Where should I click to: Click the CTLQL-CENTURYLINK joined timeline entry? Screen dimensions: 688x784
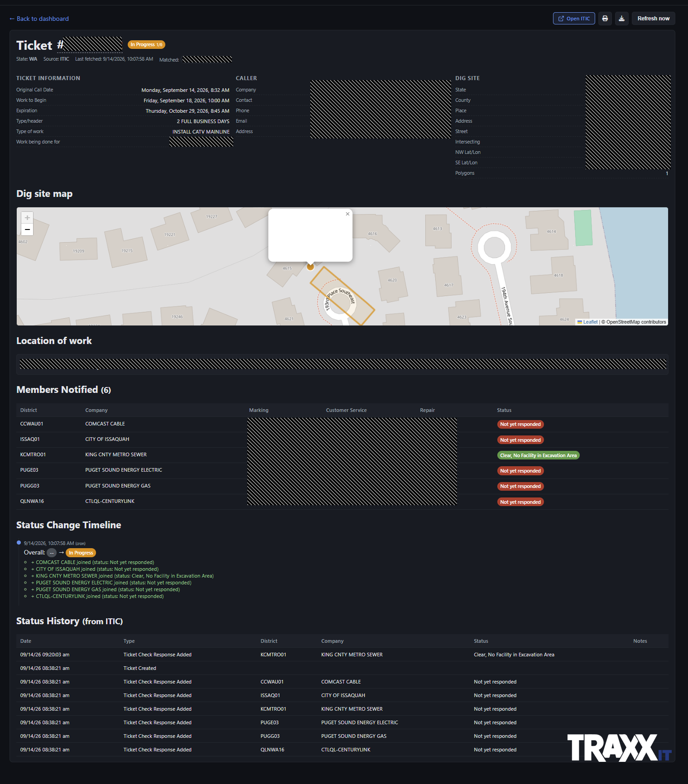pos(97,596)
